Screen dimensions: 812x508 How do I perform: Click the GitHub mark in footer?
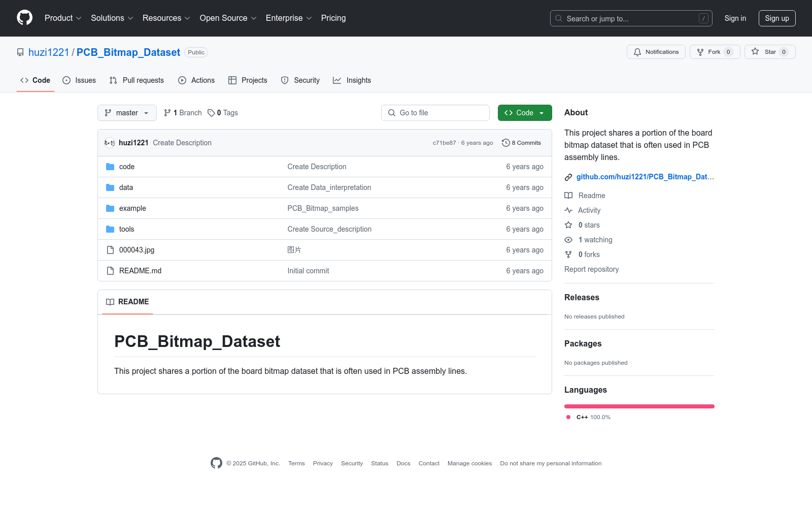click(216, 463)
